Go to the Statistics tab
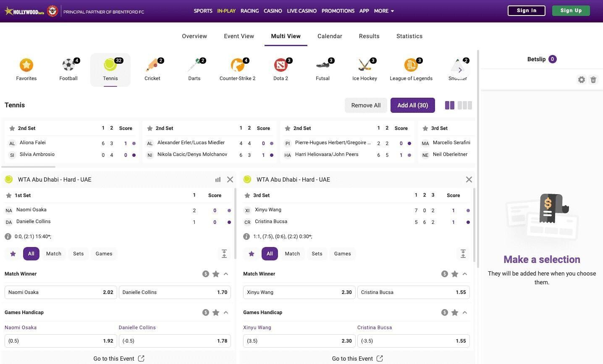The image size is (603, 364). pos(409,36)
